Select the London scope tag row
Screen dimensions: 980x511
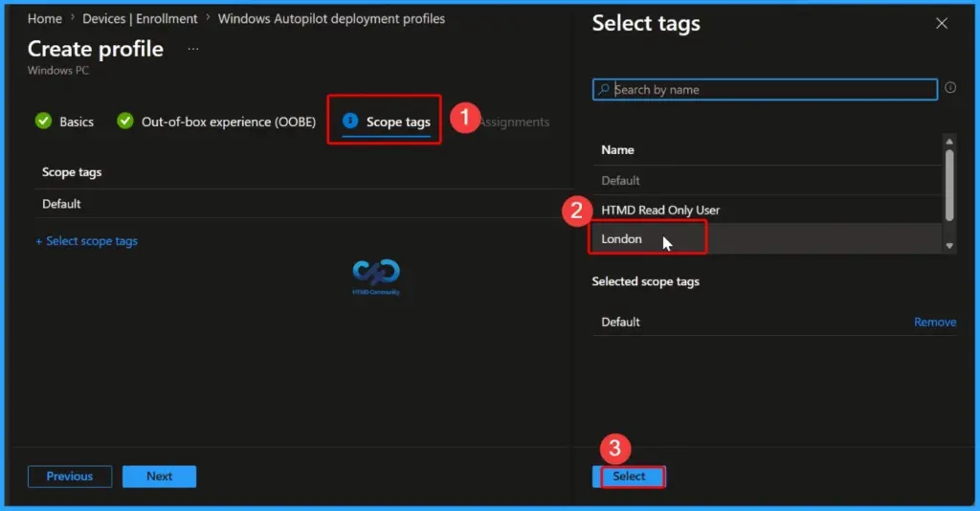767,238
